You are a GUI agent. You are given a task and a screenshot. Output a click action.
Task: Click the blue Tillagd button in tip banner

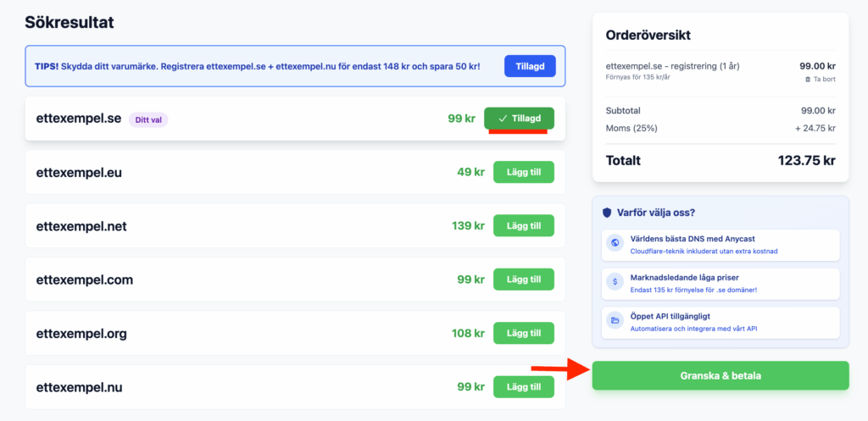530,66
